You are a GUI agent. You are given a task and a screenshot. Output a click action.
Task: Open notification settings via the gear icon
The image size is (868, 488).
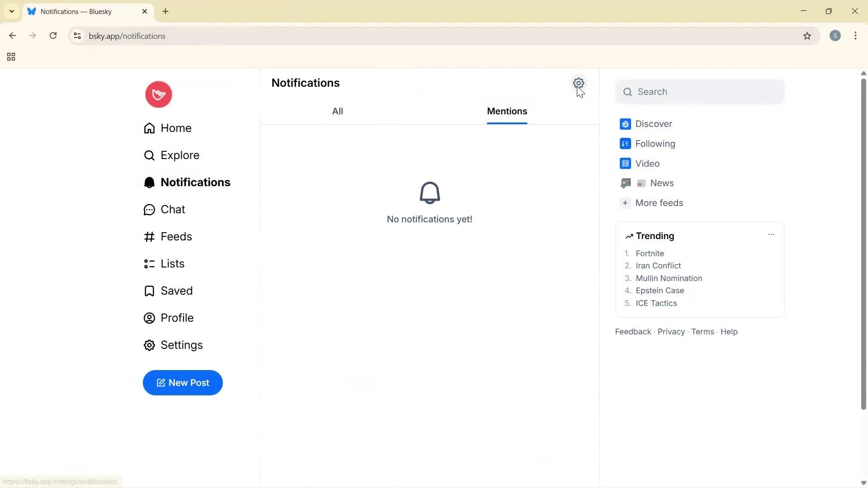579,83
